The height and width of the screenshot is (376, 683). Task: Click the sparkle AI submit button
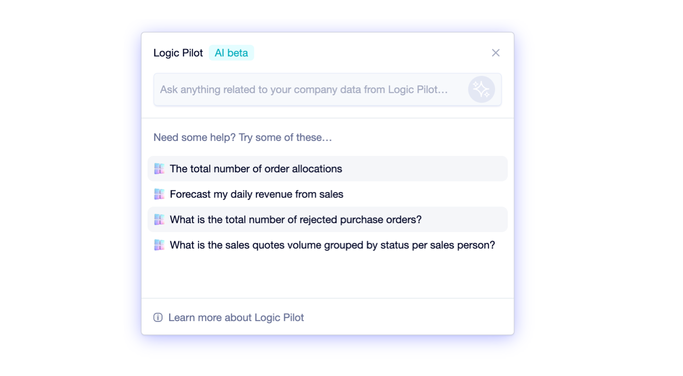tap(481, 89)
